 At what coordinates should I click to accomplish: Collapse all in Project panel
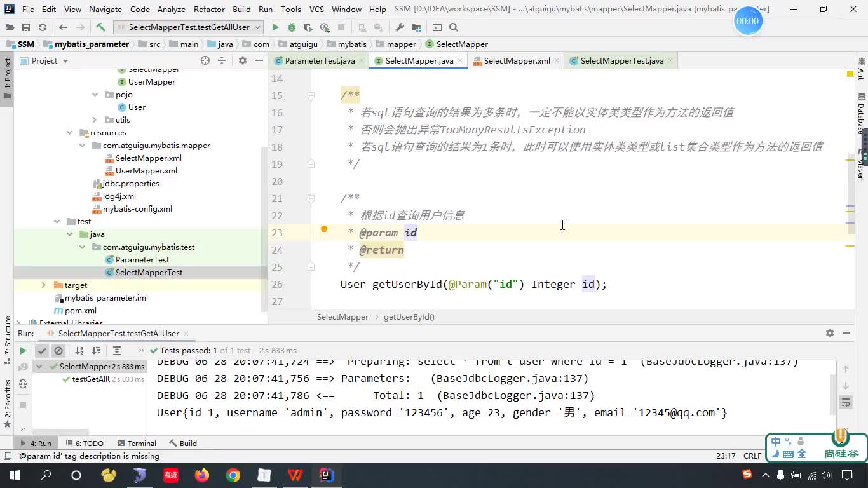(x=222, y=60)
